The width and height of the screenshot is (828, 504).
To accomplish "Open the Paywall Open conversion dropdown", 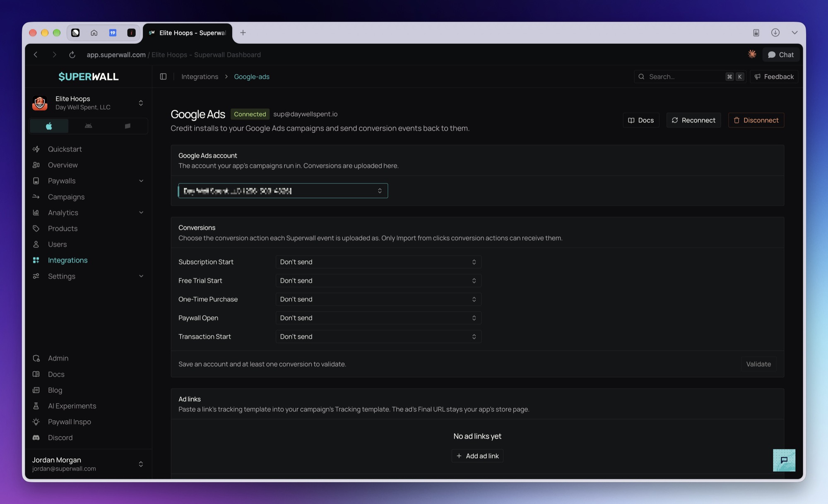I will (x=378, y=318).
